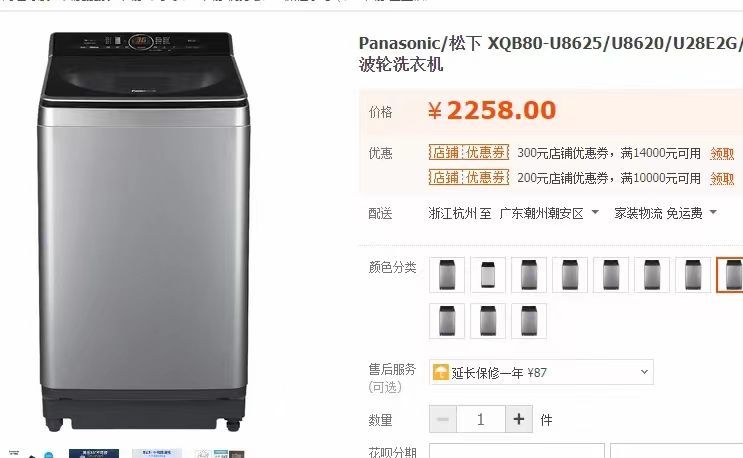Select the fifth color variant swatch
Image resolution: width=743 pixels, height=458 pixels.
[x=611, y=274]
